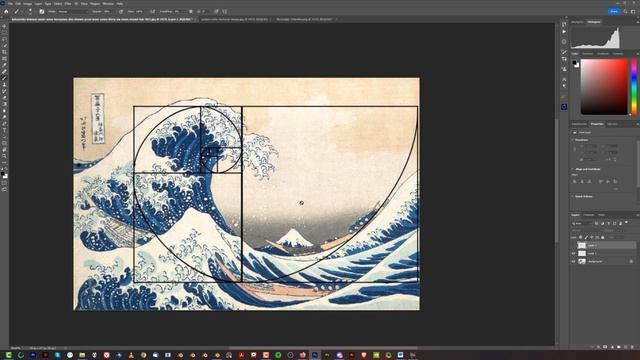Click the blue Share button
640x360 pixels.
(x=614, y=11)
